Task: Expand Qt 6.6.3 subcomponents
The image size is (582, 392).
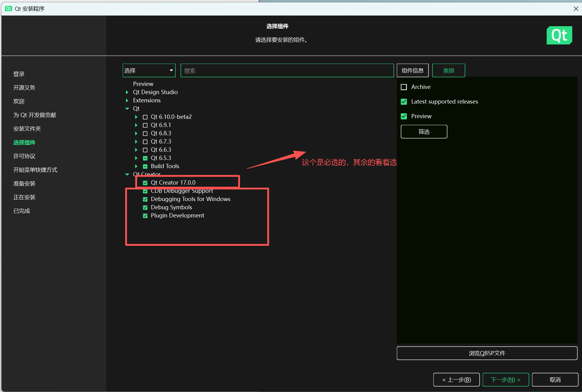Action: pyautogui.click(x=136, y=150)
